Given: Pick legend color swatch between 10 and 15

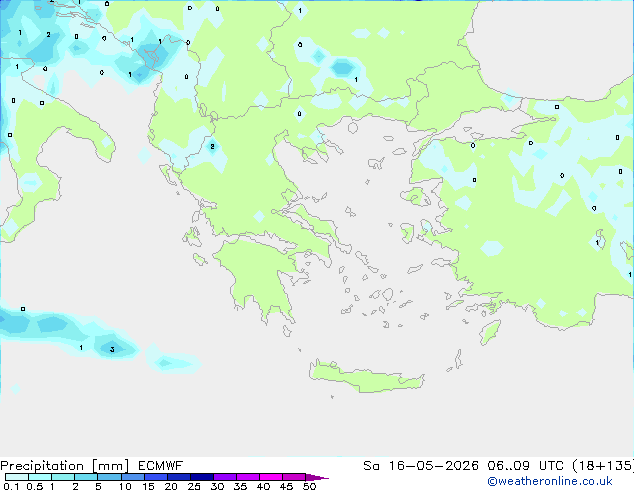Looking at the screenshot, I should 133,477.
